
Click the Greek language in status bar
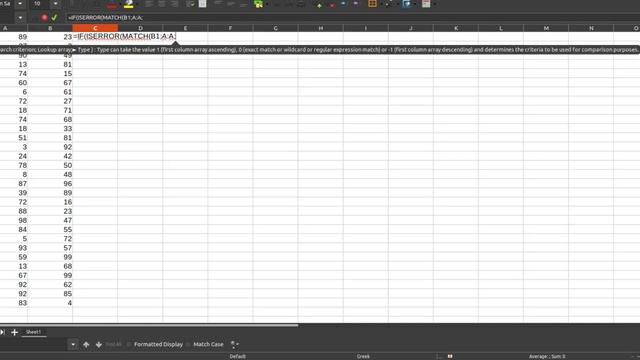click(x=363, y=356)
